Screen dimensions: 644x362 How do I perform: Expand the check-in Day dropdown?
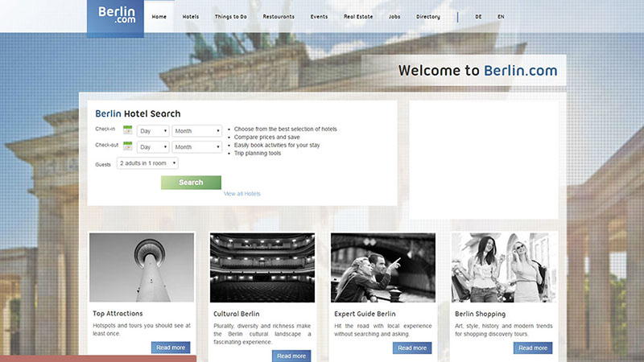[x=153, y=130]
